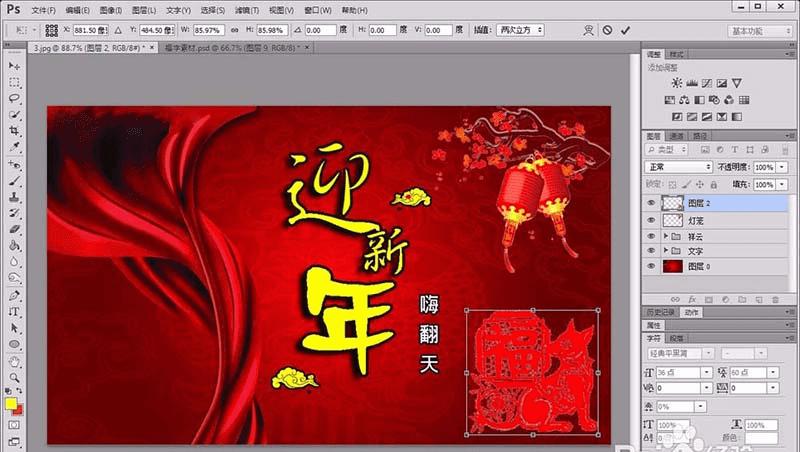
Task: Open the 滤镜(T) menu
Action: point(247,10)
